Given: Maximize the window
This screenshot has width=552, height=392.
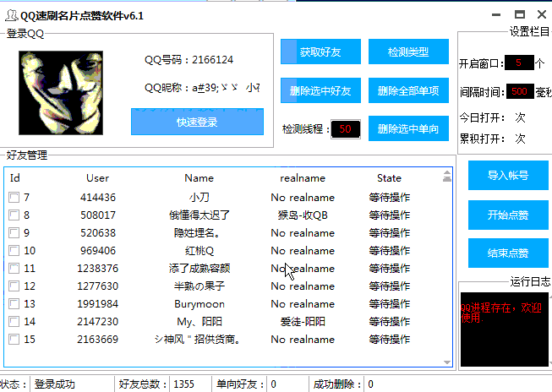Looking at the screenshot, I should point(520,14).
